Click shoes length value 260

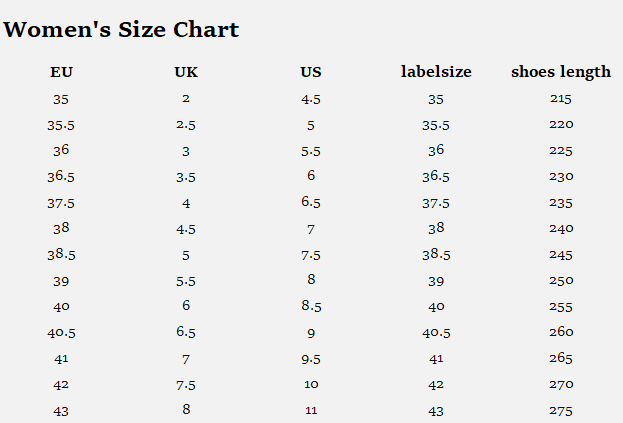coord(561,332)
